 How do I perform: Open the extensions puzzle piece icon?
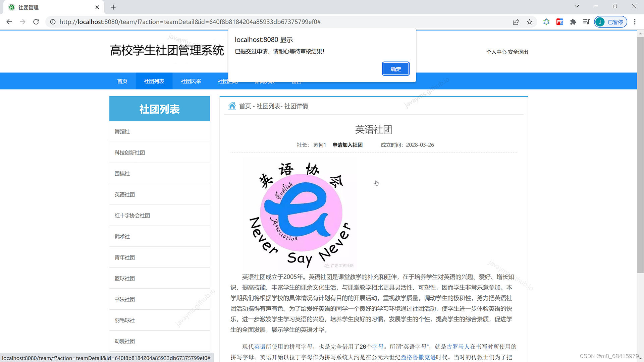573,22
